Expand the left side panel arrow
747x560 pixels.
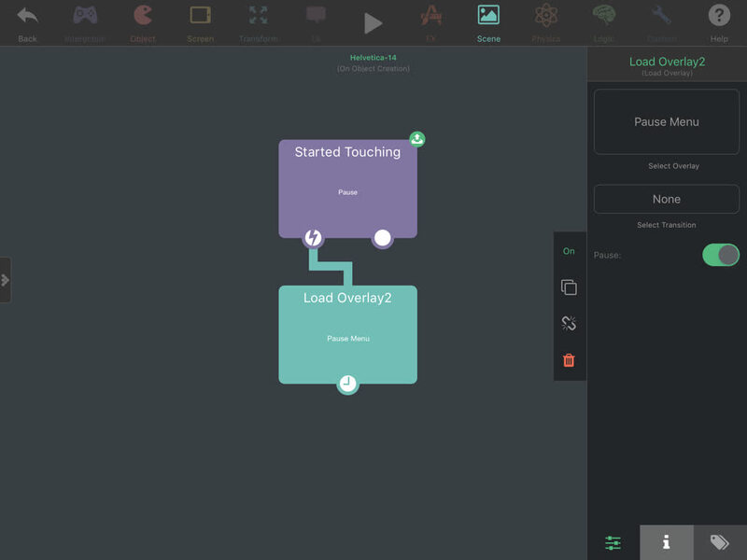[x=6, y=280]
